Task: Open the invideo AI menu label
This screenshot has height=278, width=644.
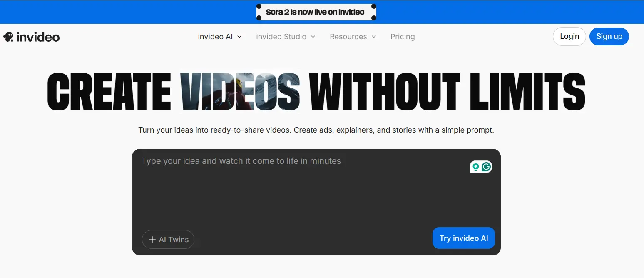Action: [x=215, y=37]
